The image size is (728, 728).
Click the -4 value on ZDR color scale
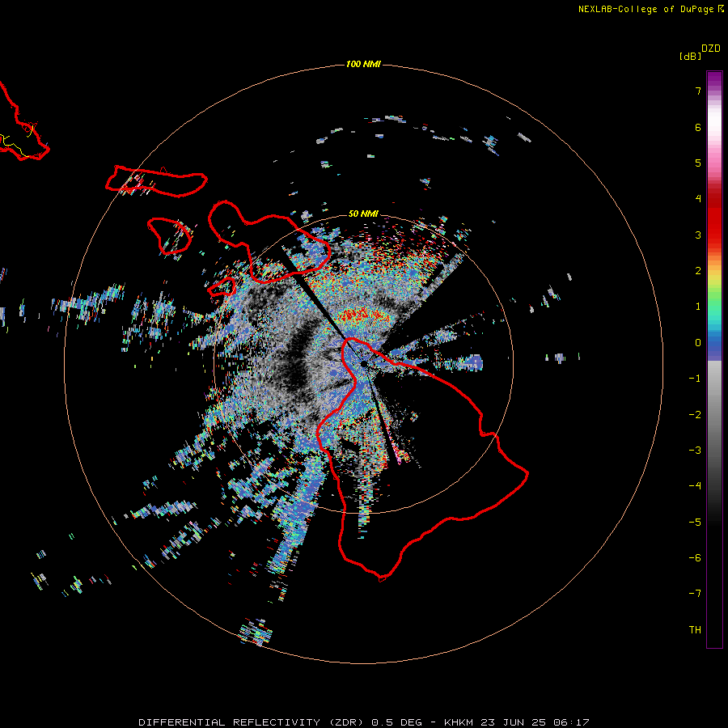click(695, 486)
